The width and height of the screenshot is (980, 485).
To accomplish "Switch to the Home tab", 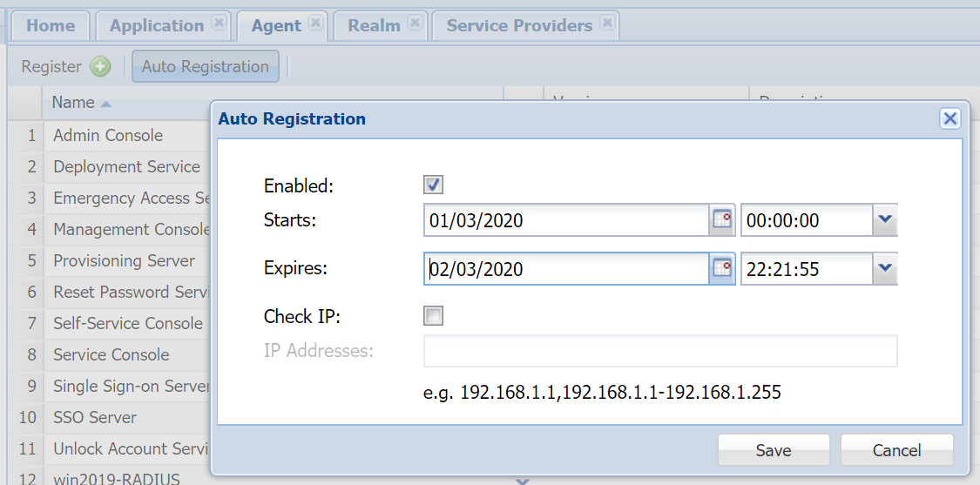I will point(51,25).
